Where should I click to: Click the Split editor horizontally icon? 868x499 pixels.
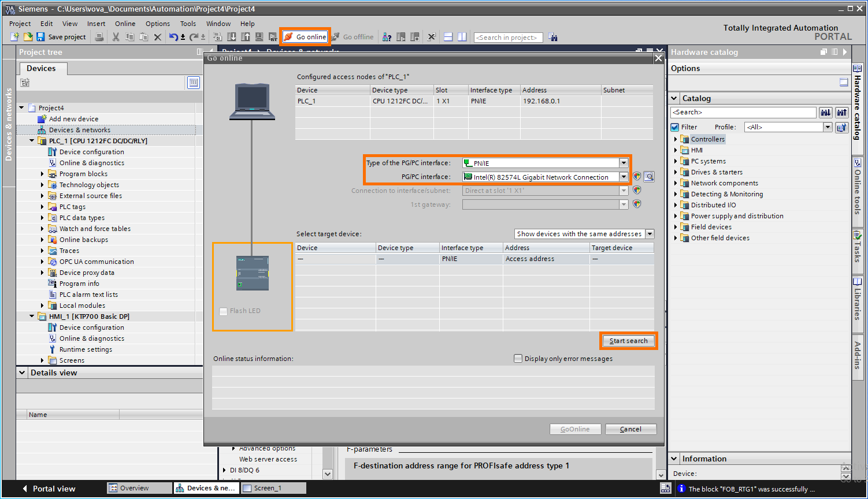[x=448, y=37]
